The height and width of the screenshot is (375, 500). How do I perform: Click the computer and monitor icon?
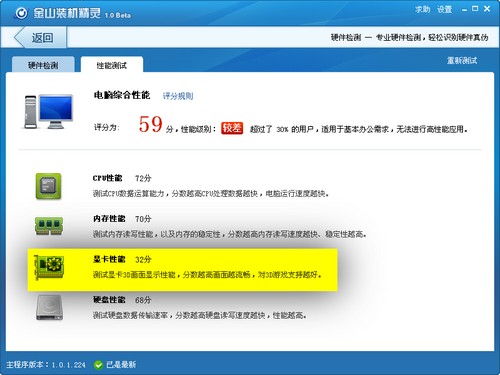(x=49, y=112)
